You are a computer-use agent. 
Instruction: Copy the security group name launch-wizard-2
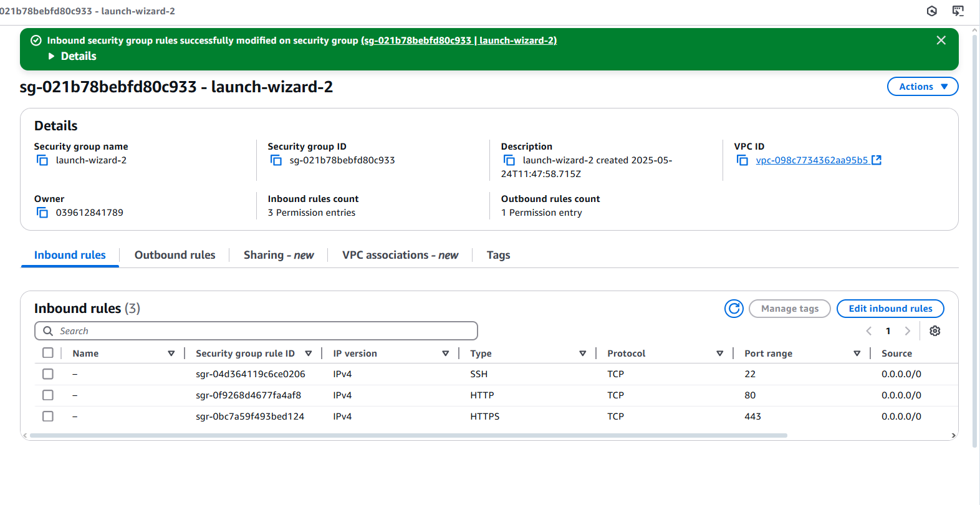tap(42, 161)
